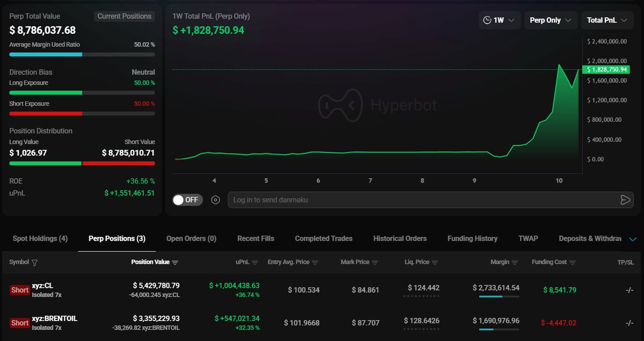Switch to Completed Trades tab
This screenshot has width=644, height=341.
[x=324, y=238]
